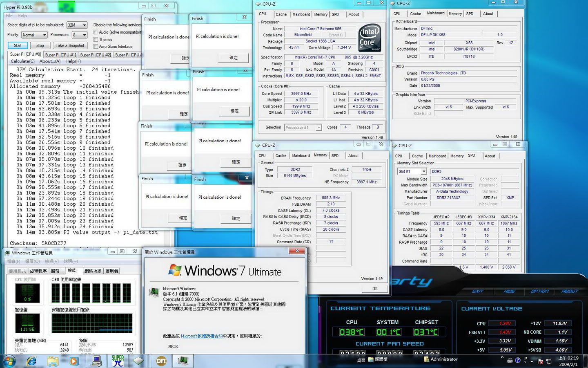The height and width of the screenshot is (368, 588).
Task: Click the Intel Core i7 logo in CPU-Z
Action: (370, 37)
